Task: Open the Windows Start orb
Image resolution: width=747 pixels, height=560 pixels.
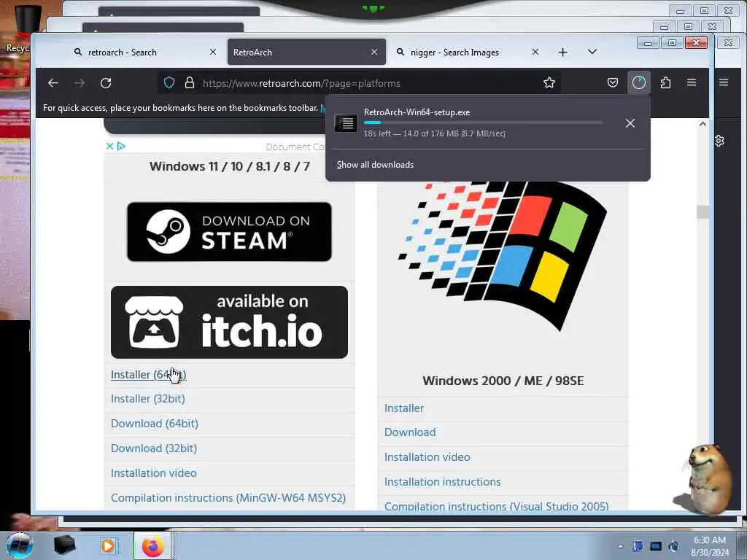Action: point(19,545)
